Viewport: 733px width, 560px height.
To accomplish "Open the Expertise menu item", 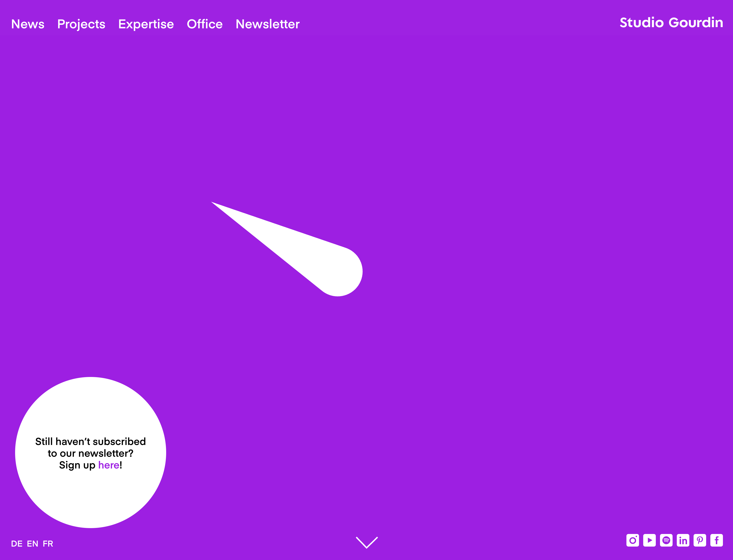I will coord(146,24).
